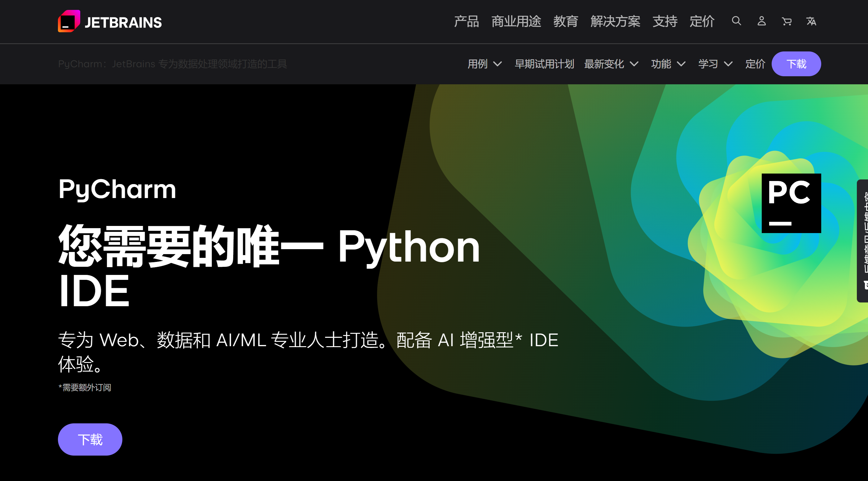Click the PyCharm title text
This screenshot has height=481, width=868.
coord(117,190)
